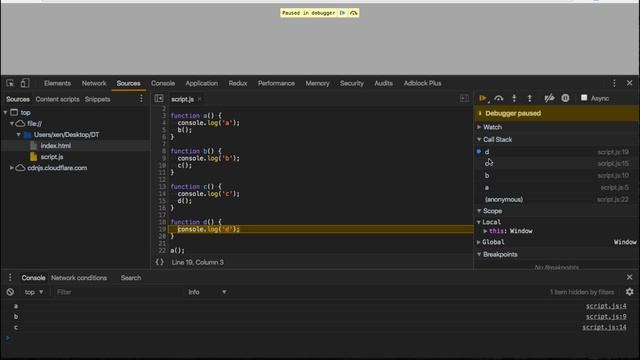Viewport: 640px width, 360px height.
Task: Open the Audits tab
Action: point(384,83)
